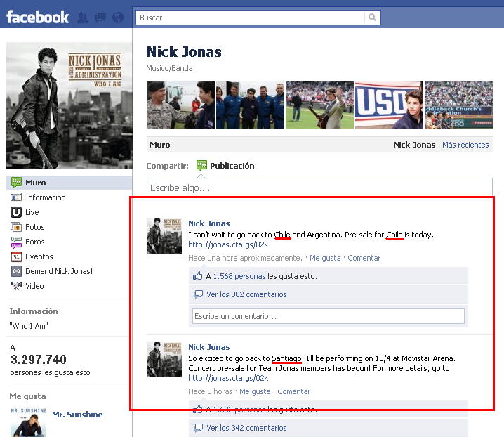This screenshot has height=437, width=504.
Task: Select Nick Jonas wall filter
Action: (x=414, y=145)
